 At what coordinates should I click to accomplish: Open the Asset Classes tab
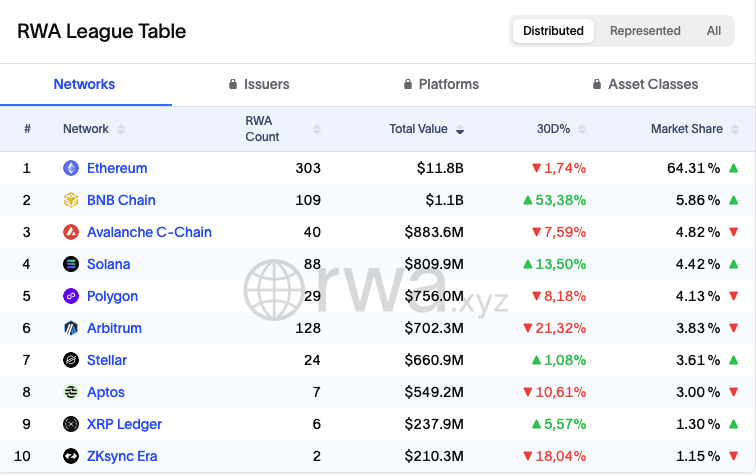(645, 85)
